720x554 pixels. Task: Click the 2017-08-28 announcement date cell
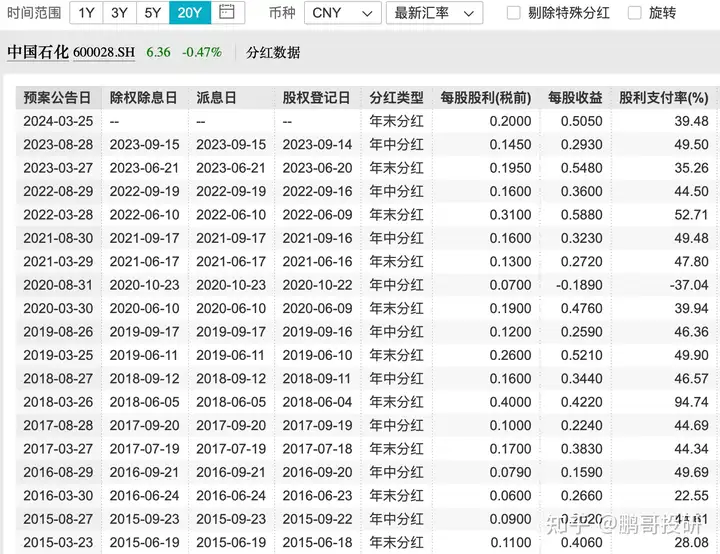pyautogui.click(x=58, y=426)
